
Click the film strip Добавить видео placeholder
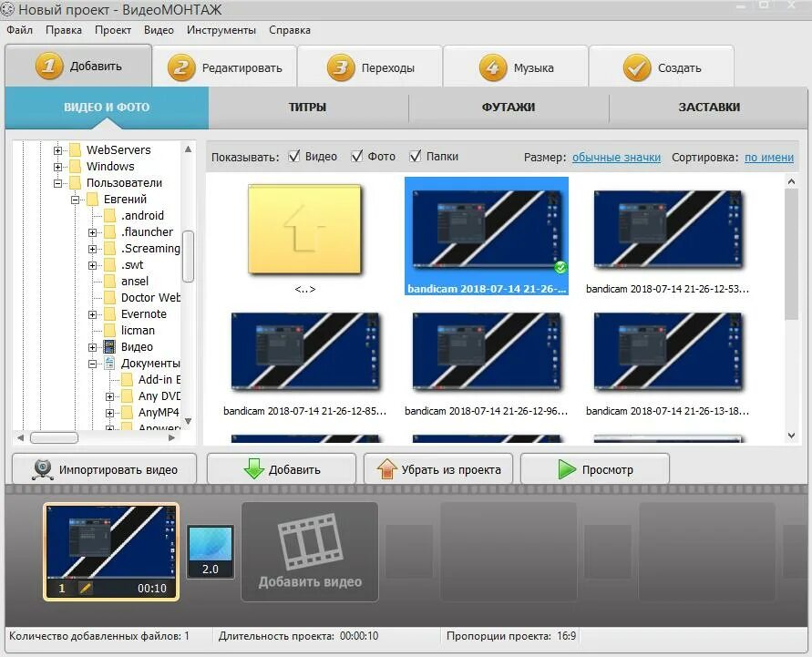click(310, 551)
